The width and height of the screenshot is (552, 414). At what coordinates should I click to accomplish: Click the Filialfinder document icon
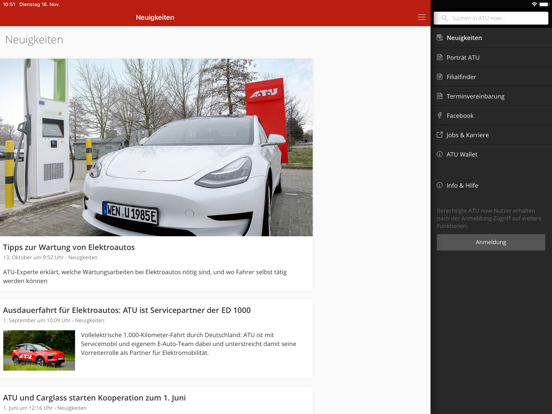tap(439, 76)
